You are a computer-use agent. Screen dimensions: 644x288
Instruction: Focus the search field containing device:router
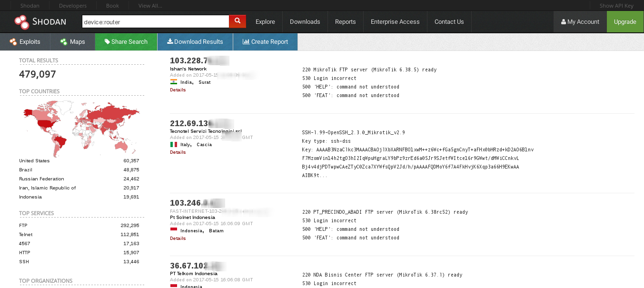156,21
